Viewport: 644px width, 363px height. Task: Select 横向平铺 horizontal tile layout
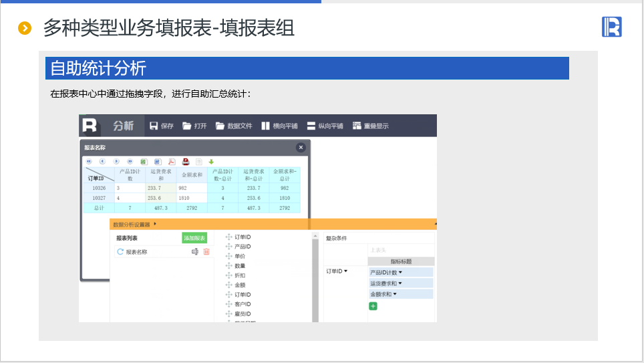(x=279, y=126)
